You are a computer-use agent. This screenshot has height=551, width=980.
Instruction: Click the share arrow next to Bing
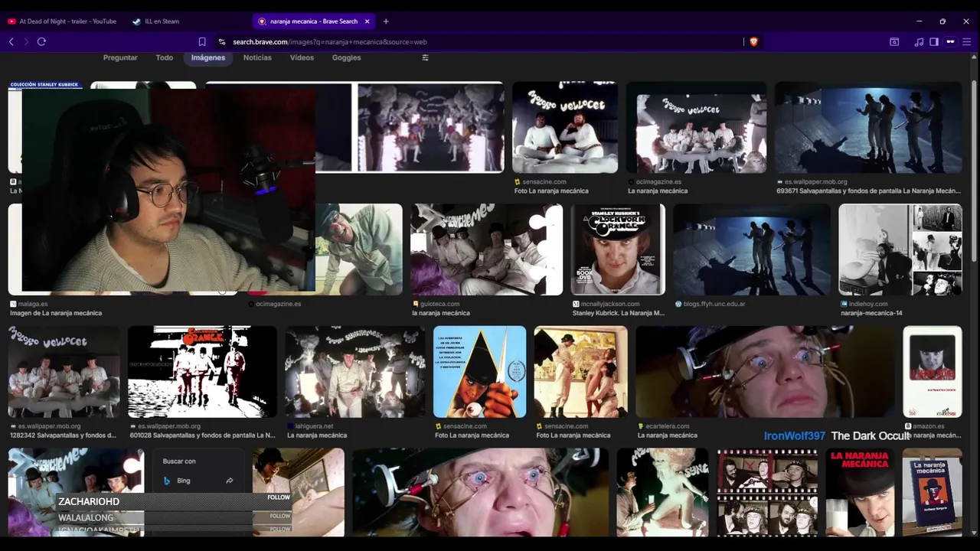tap(229, 481)
